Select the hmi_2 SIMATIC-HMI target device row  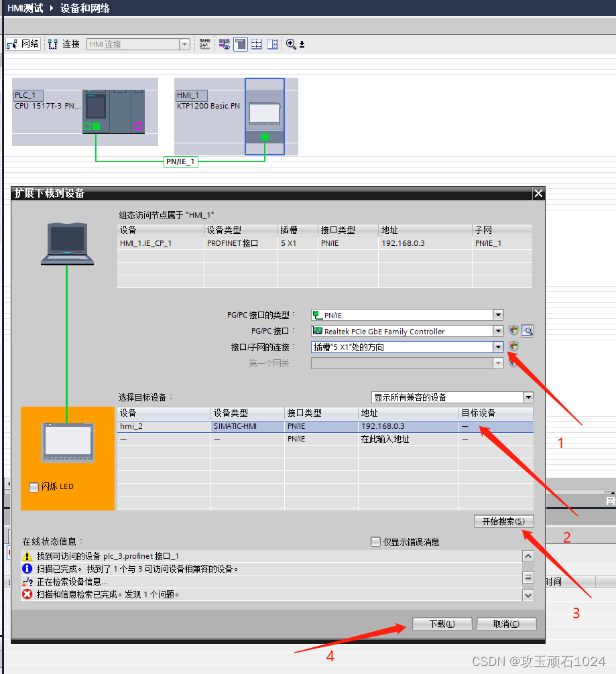pyautogui.click(x=325, y=426)
